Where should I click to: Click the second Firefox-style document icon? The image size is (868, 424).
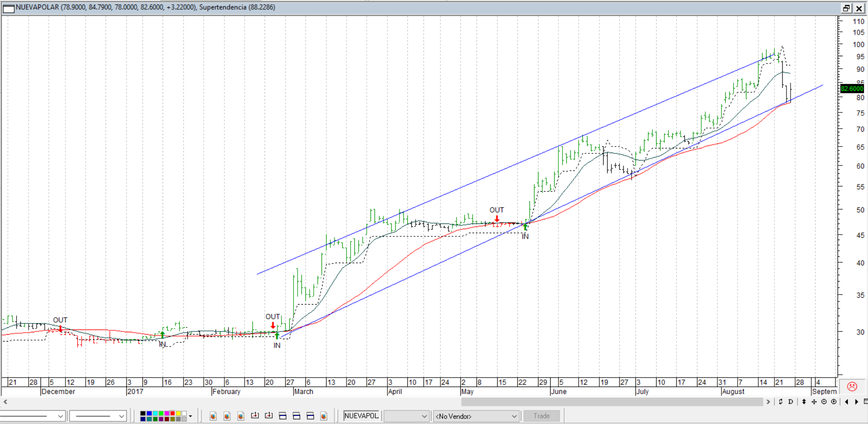(x=227, y=416)
